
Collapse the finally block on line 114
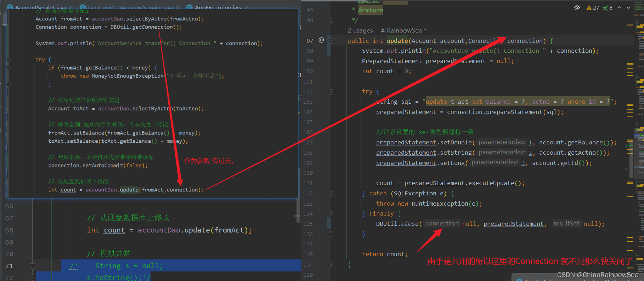point(331,214)
